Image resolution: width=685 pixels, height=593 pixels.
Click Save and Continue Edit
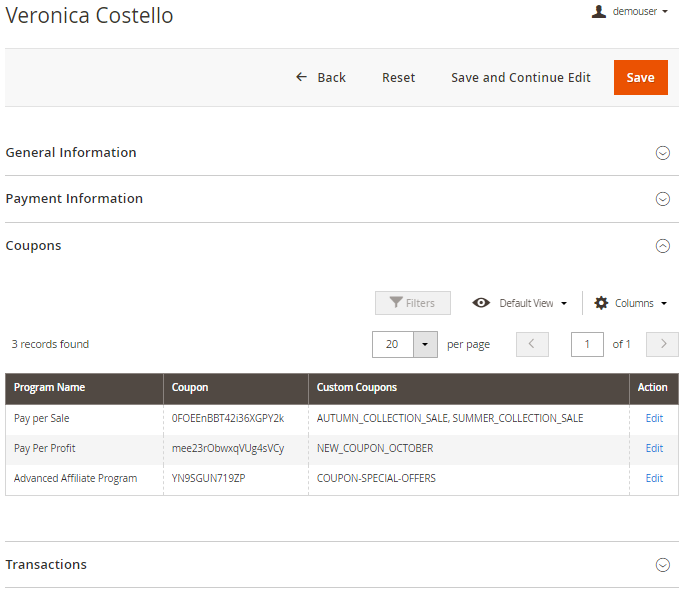coord(520,78)
